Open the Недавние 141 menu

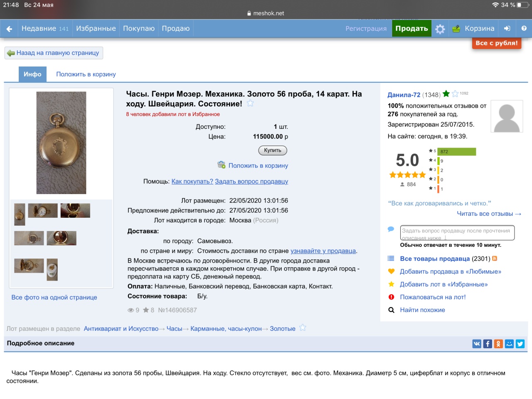45,29
